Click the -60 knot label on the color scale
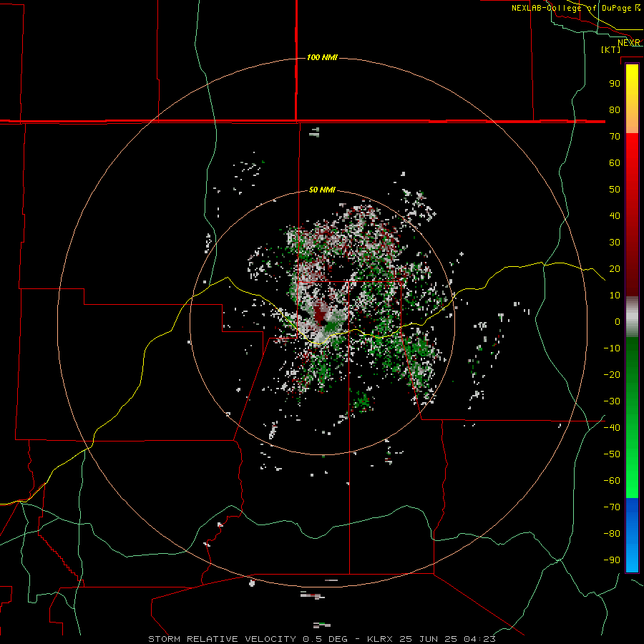 tap(612, 481)
